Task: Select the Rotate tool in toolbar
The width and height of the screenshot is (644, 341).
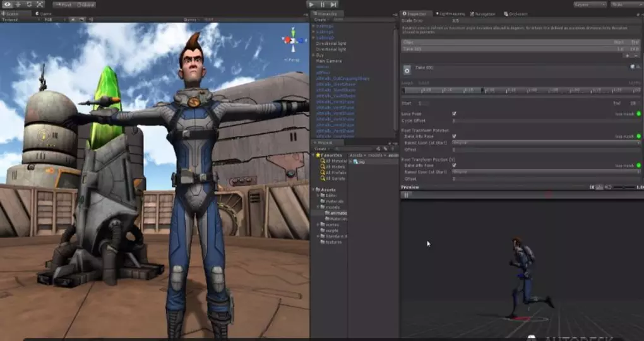Action: pos(29,4)
